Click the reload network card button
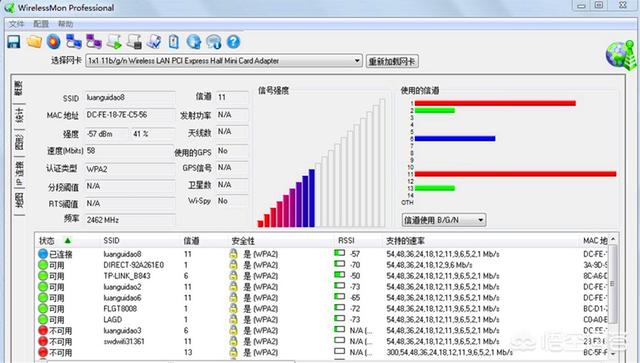Screen dimensions: 640x363 click(392, 61)
